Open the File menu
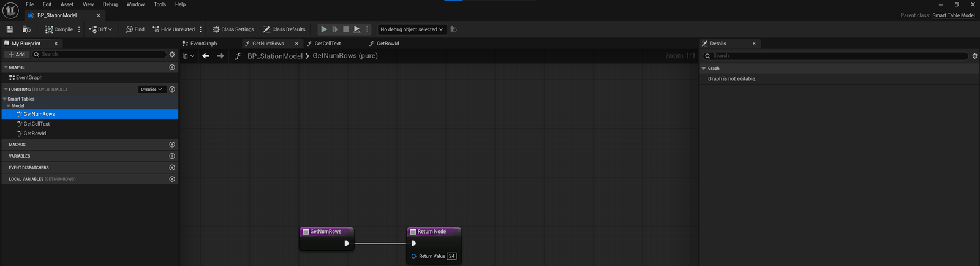This screenshot has width=980, height=266. tap(29, 4)
